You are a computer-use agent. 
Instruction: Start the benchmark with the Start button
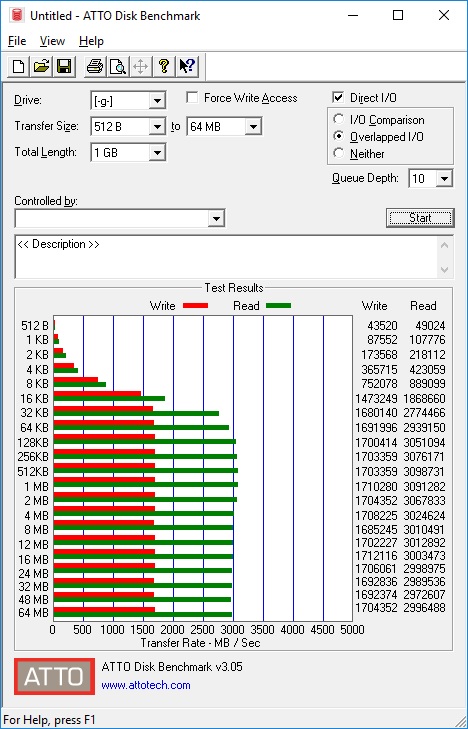point(420,218)
